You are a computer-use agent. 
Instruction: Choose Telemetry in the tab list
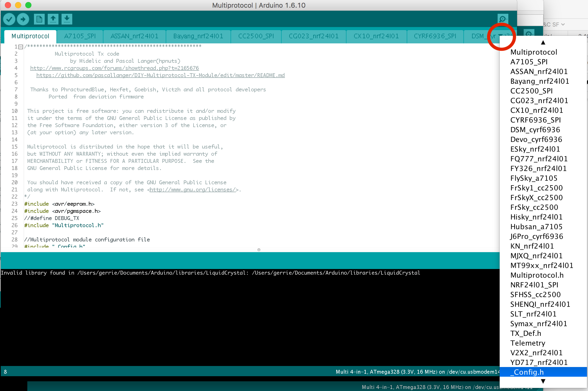tap(528, 343)
